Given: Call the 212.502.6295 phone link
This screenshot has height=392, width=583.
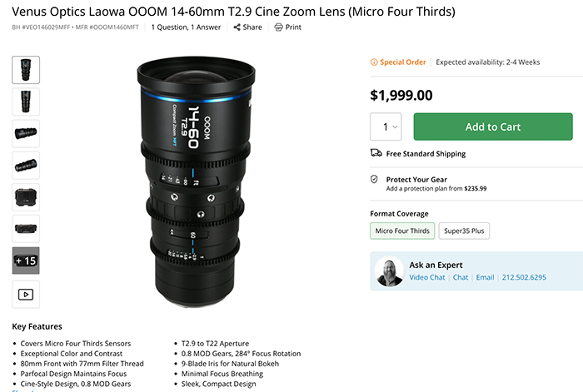Looking at the screenshot, I should coord(524,277).
